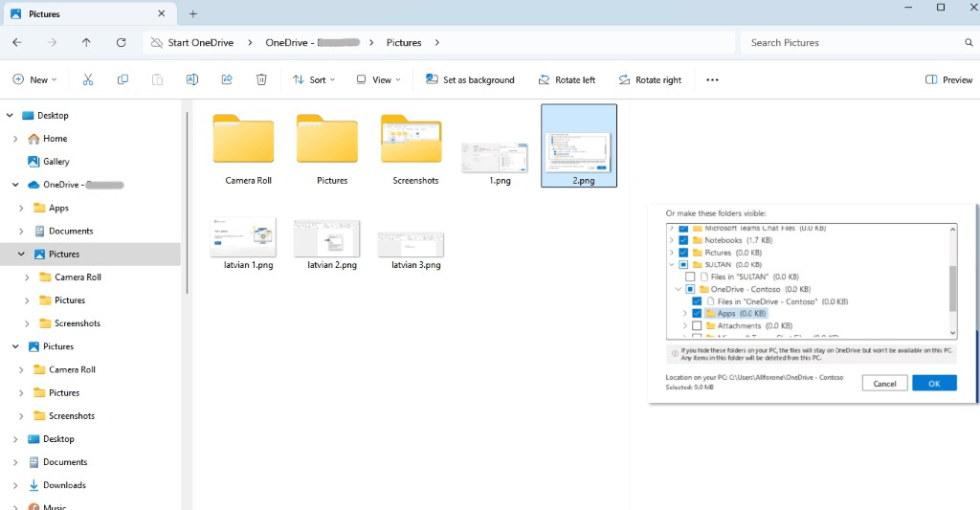Expand the Screenshots node under OneDrive Pictures
Screen dimensions: 980x510
click(x=27, y=323)
